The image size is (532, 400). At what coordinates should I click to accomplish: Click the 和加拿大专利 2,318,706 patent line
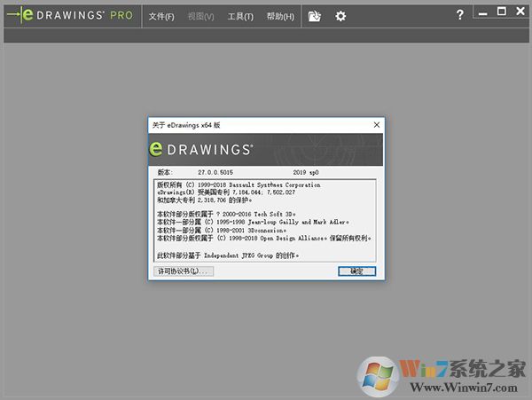coord(204,200)
